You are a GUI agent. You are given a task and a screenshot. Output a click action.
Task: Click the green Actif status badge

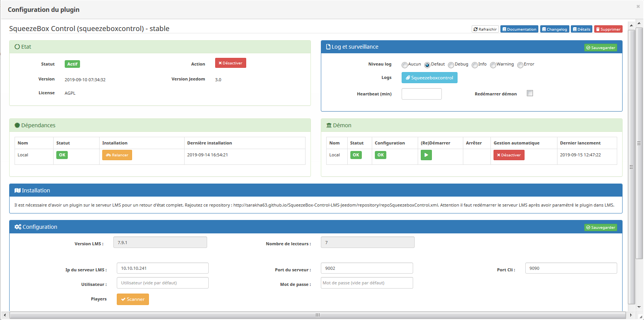(72, 64)
